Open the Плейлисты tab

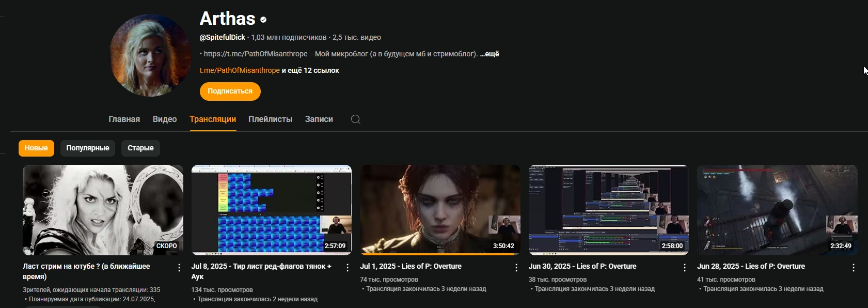click(x=270, y=119)
